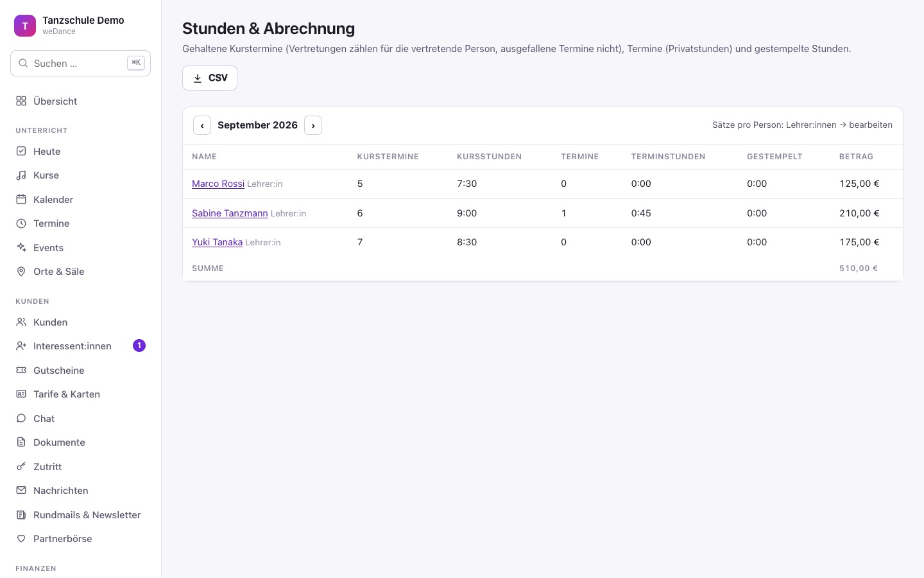924x578 pixels.
Task: Click the Termine clock icon
Action: click(x=21, y=223)
